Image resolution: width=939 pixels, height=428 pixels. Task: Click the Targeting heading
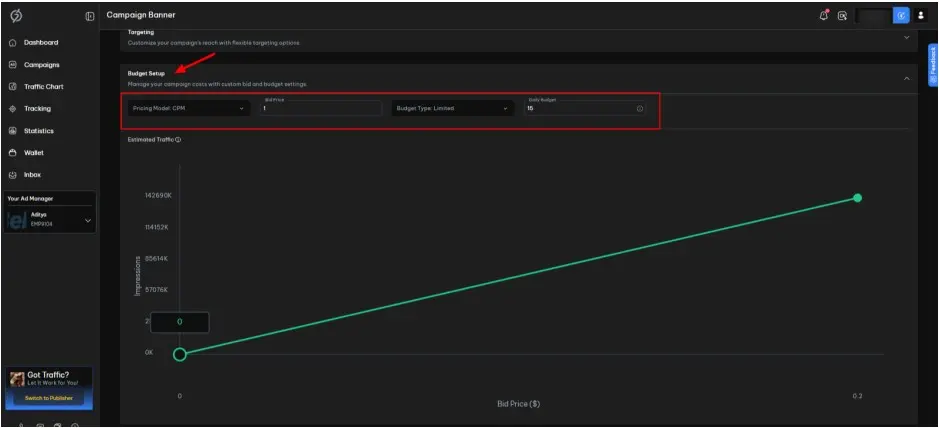click(141, 32)
